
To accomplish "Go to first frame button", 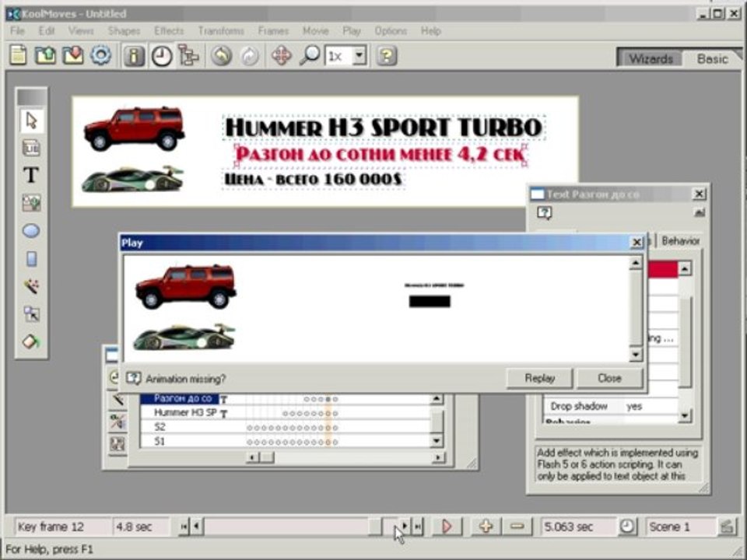I will pyautogui.click(x=184, y=527).
